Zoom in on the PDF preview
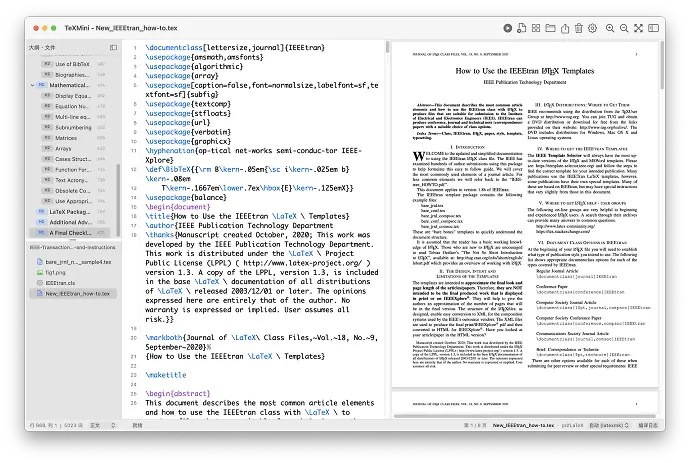Viewport: 690px width, 463px height. (x=610, y=28)
